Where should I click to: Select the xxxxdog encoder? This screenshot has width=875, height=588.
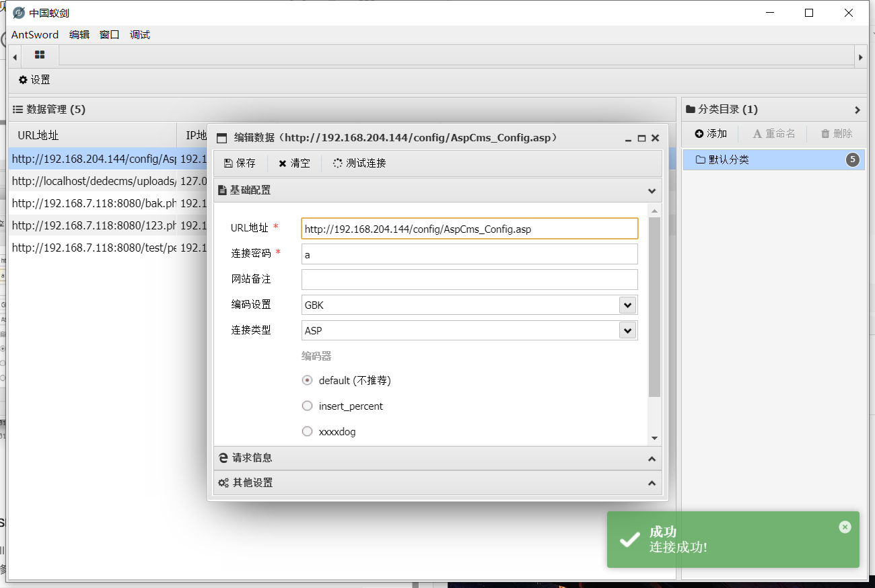coord(308,432)
